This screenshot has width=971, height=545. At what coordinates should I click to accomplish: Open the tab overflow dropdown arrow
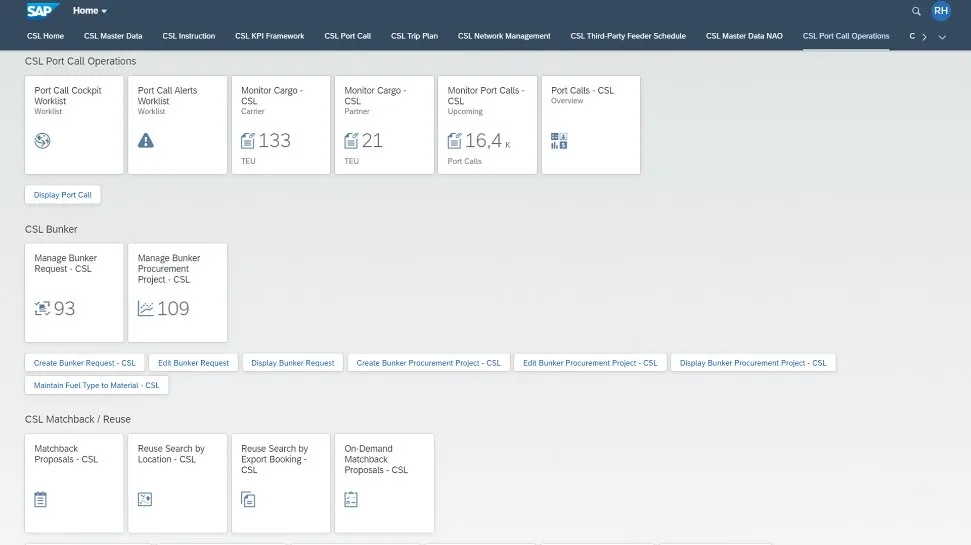[x=941, y=37]
